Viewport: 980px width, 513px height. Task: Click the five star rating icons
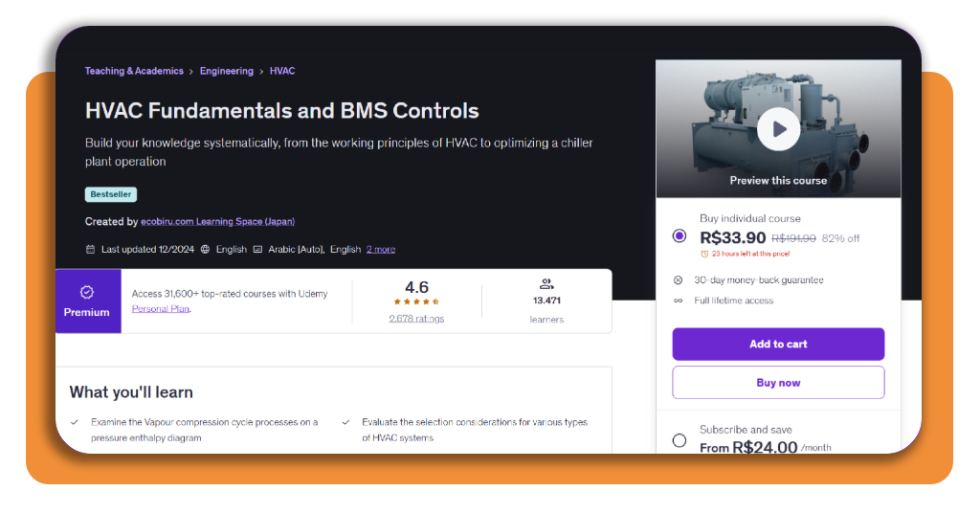[x=416, y=301]
